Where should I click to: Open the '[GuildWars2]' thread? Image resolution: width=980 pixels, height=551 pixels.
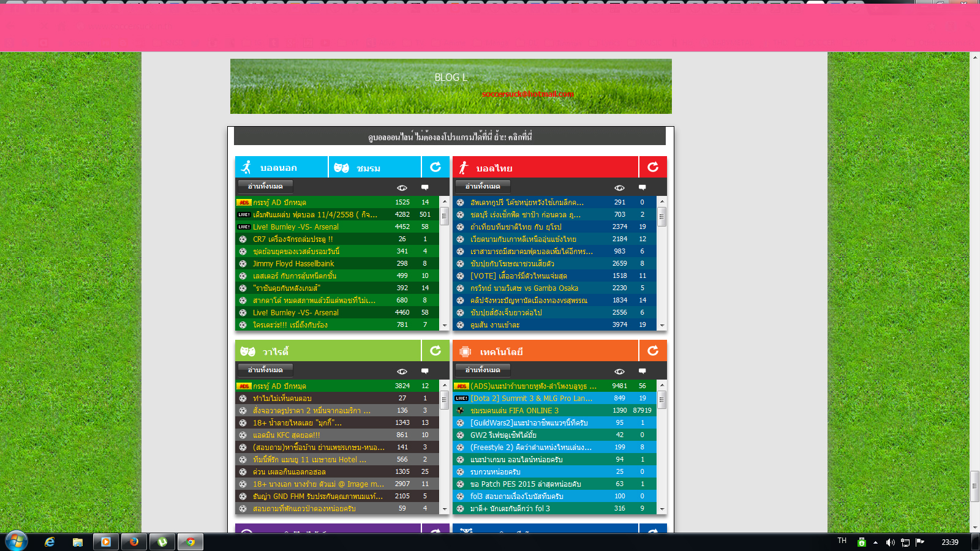tap(529, 422)
